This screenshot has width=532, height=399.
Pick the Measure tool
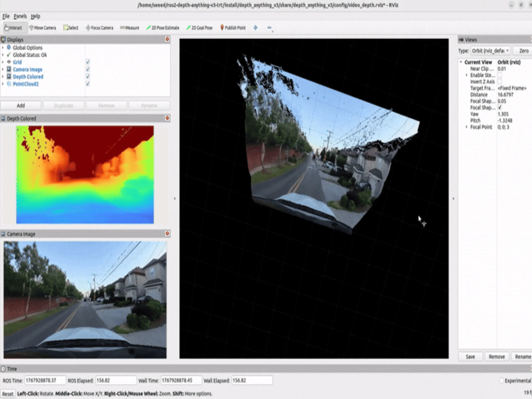pyautogui.click(x=130, y=28)
